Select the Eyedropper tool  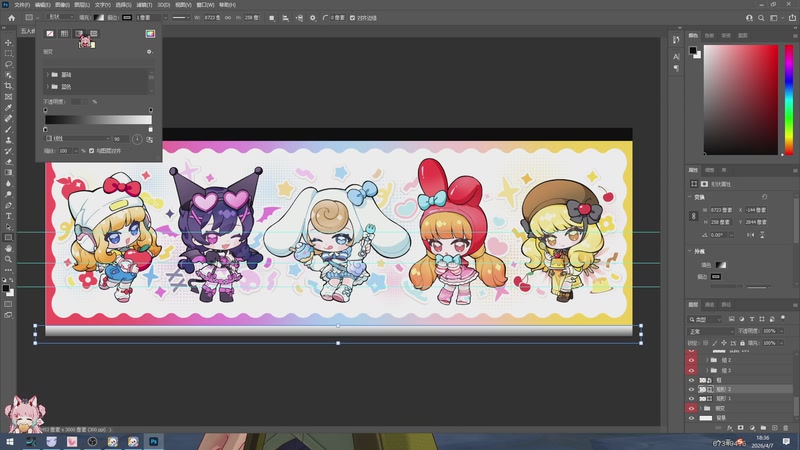coord(8,108)
